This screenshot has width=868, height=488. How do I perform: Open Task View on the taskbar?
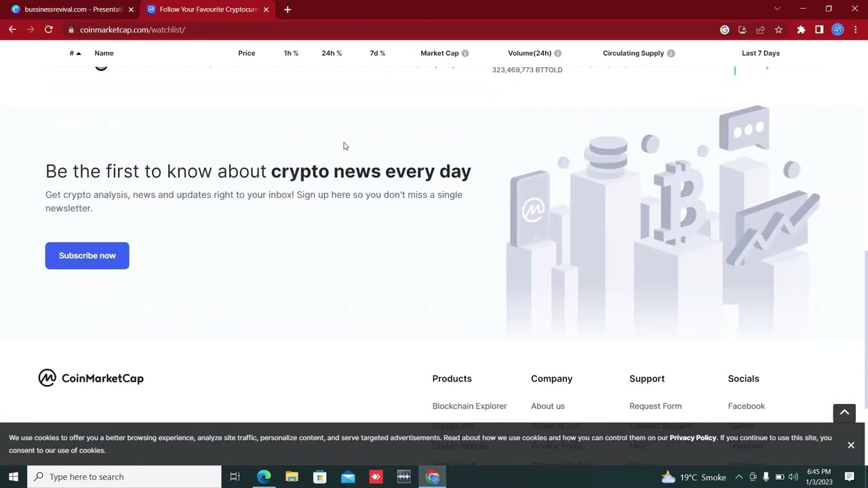point(235,476)
